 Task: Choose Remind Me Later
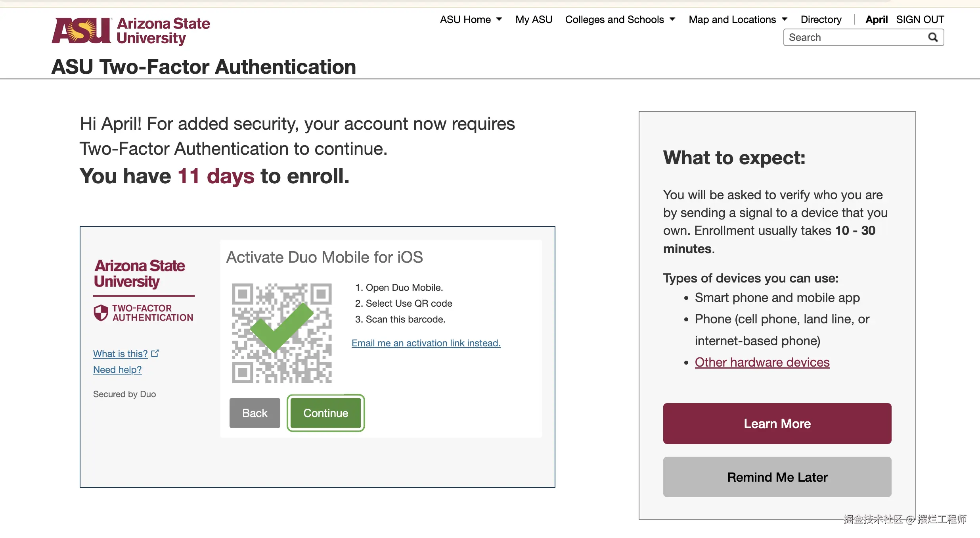point(777,477)
